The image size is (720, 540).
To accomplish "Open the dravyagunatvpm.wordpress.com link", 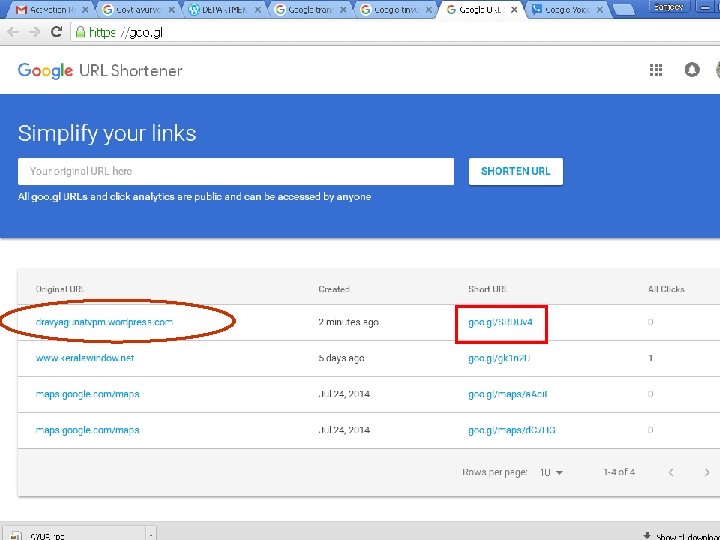I will (x=104, y=322).
